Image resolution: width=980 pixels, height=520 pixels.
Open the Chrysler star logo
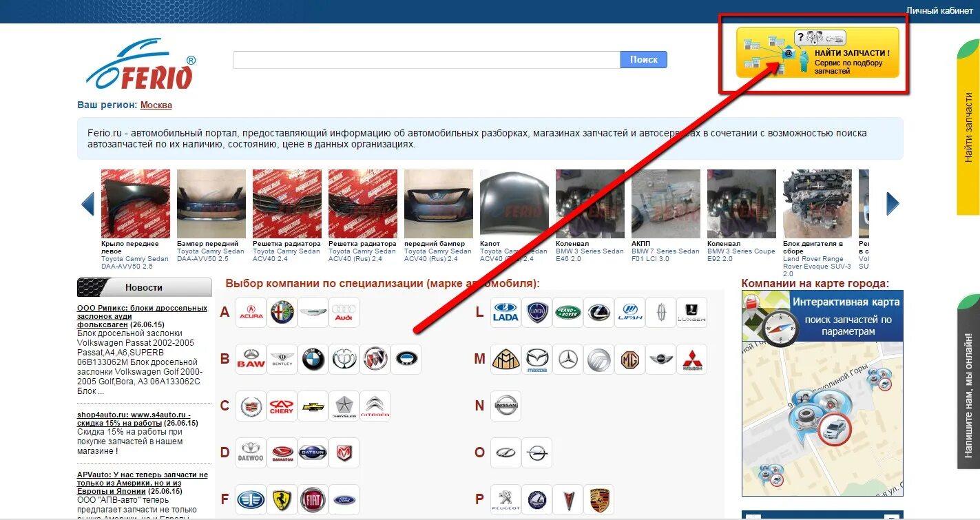pyautogui.click(x=344, y=406)
